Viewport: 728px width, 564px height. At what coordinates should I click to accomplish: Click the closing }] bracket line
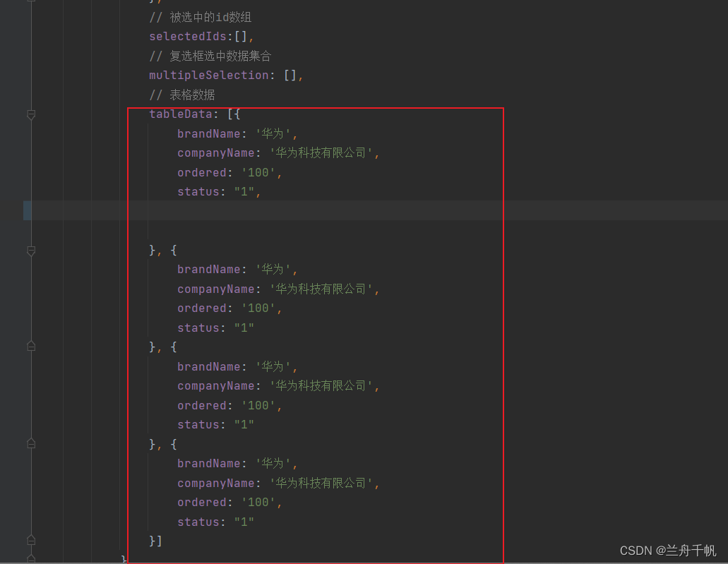[155, 541]
